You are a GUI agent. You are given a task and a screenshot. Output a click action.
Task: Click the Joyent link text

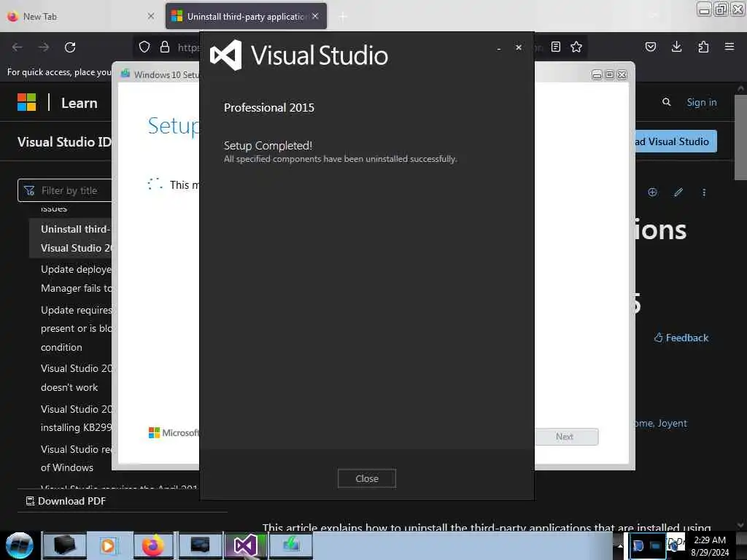coord(672,423)
